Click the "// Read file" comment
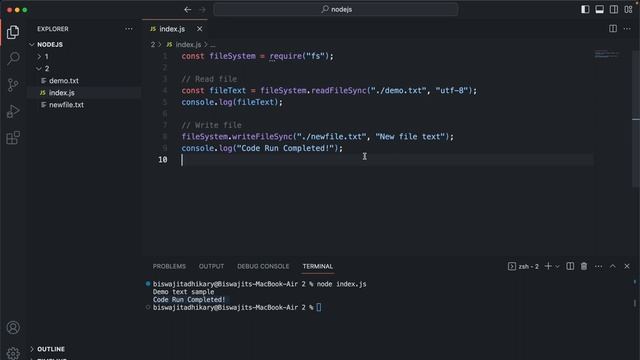The image size is (640, 360). [209, 79]
